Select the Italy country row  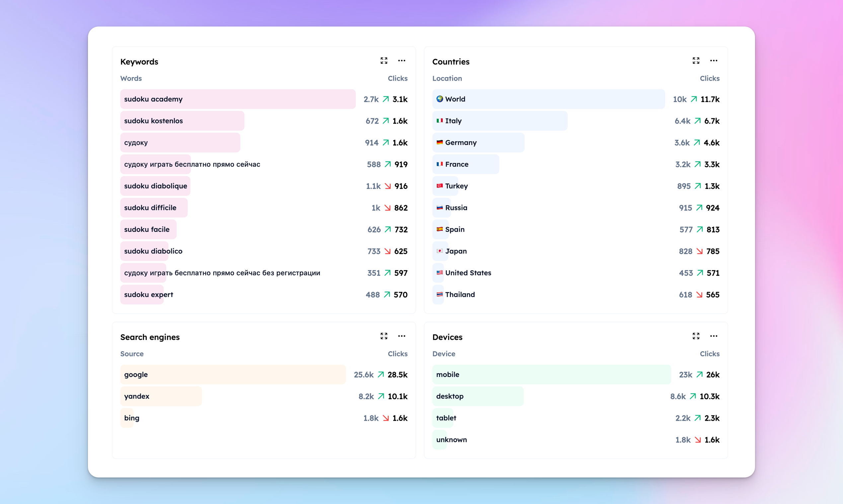coord(576,121)
